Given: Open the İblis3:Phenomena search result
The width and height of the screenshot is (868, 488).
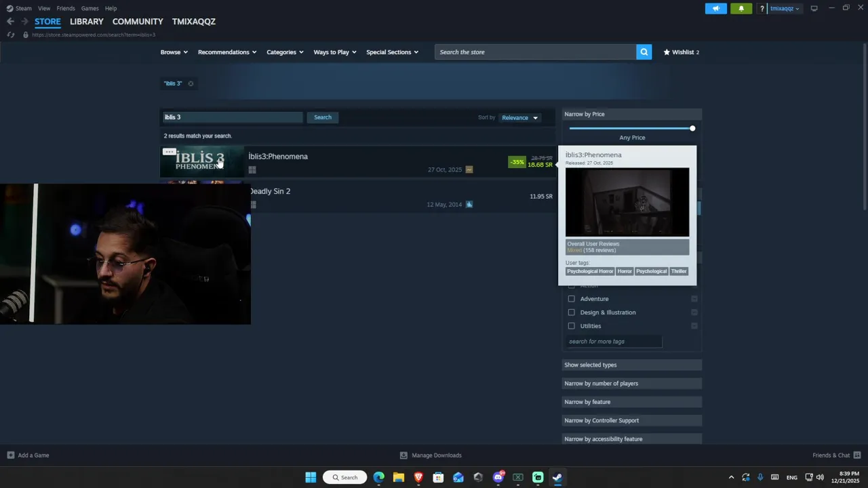Looking at the screenshot, I should (357, 162).
